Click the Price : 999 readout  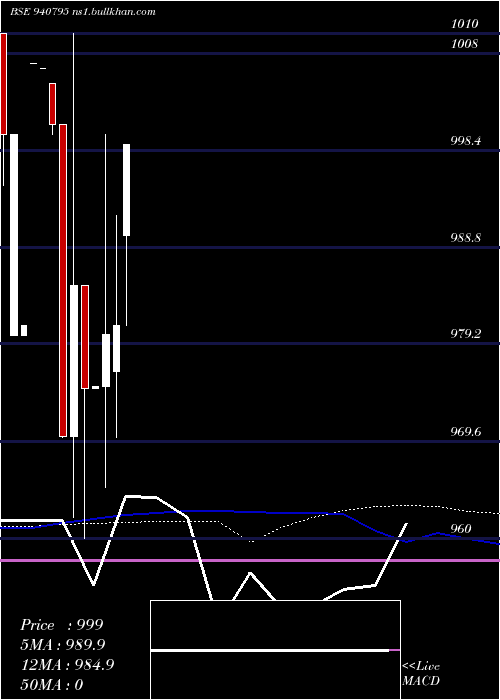tap(62, 625)
